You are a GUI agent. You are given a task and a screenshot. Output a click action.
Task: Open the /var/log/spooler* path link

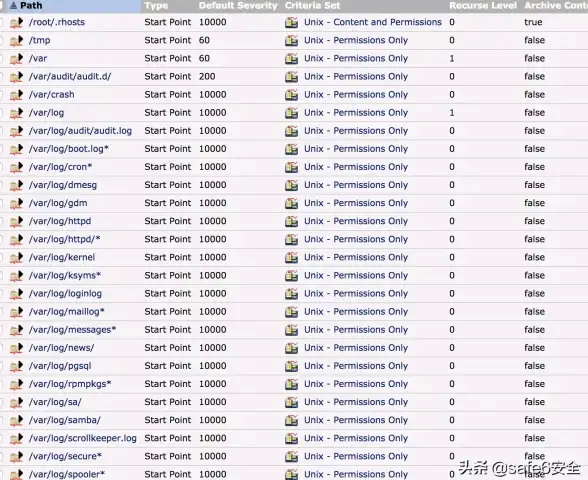tap(67, 474)
